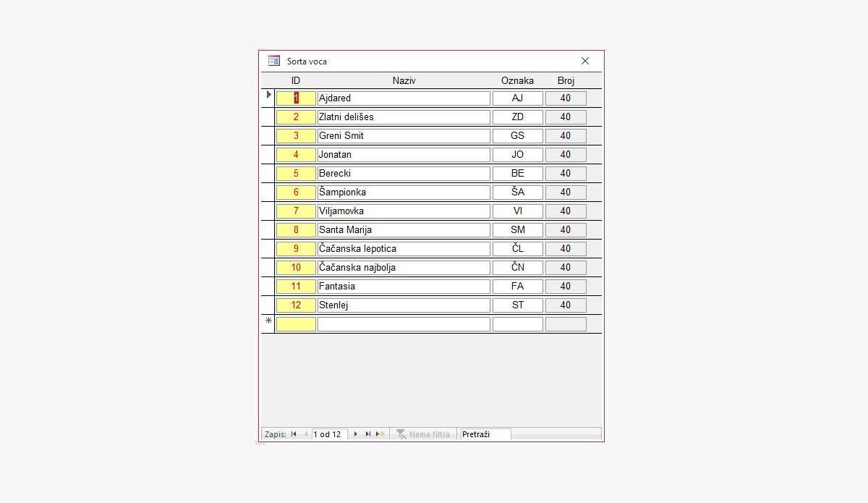The image size is (868, 503).
Task: Click the current record number box
Action: tap(329, 434)
